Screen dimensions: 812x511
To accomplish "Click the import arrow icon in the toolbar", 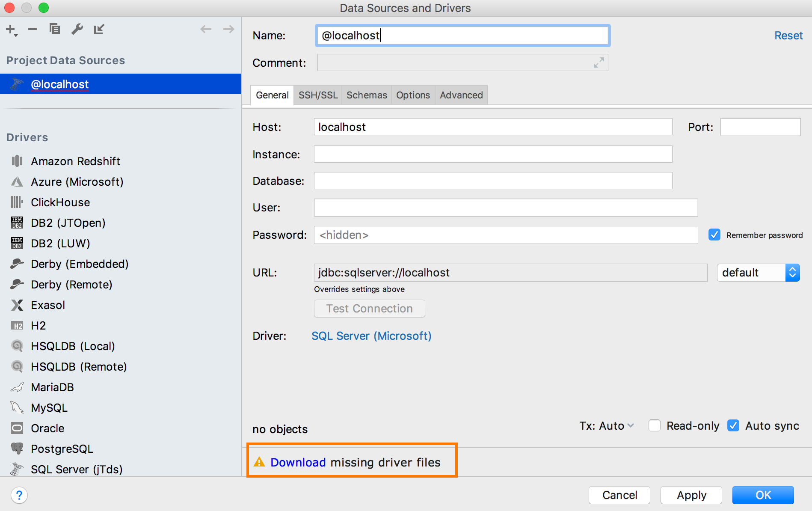I will pyautogui.click(x=99, y=29).
